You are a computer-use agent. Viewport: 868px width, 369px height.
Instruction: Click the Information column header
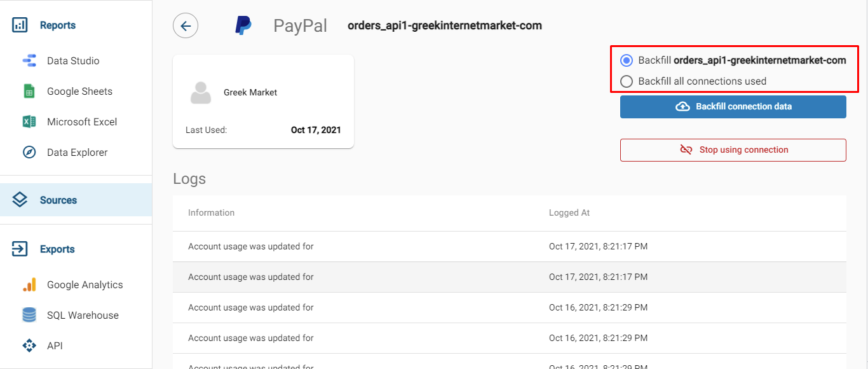click(x=211, y=213)
